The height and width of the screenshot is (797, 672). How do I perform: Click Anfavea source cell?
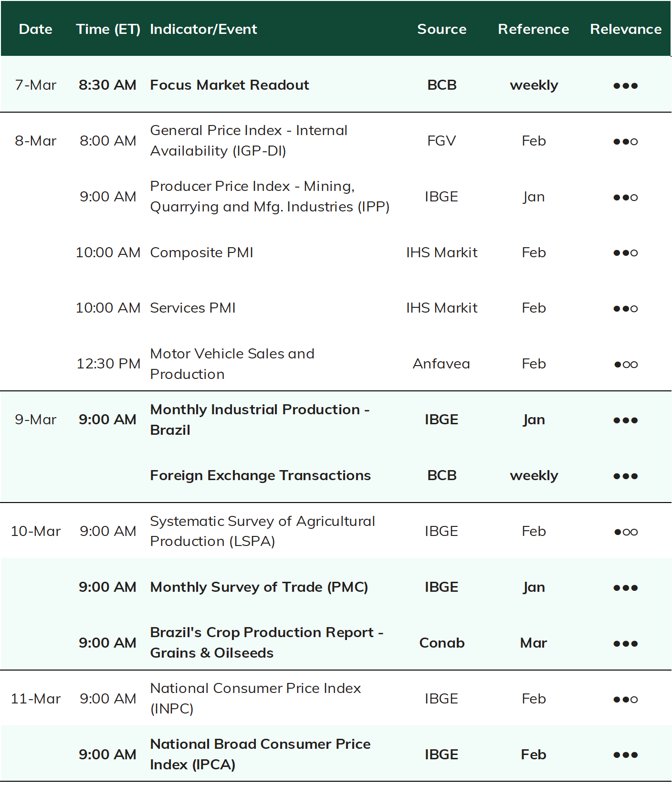point(441,364)
